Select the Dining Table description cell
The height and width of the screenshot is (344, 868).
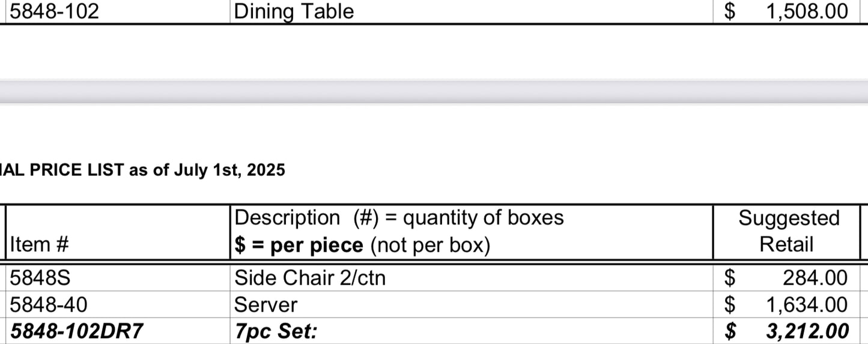(x=294, y=11)
